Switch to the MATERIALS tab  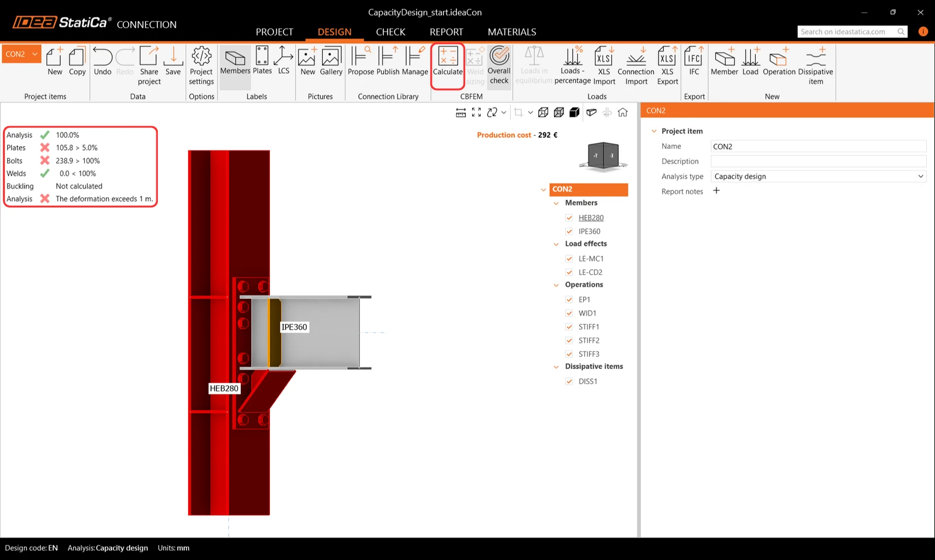tap(512, 32)
